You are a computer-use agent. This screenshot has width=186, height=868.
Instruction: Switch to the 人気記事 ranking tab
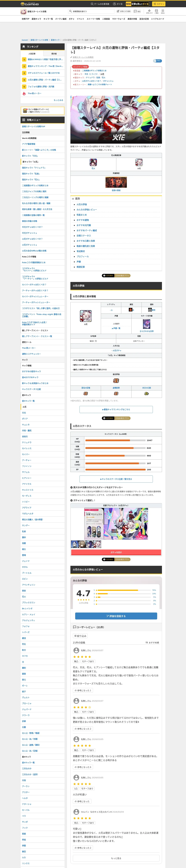click(x=32, y=54)
